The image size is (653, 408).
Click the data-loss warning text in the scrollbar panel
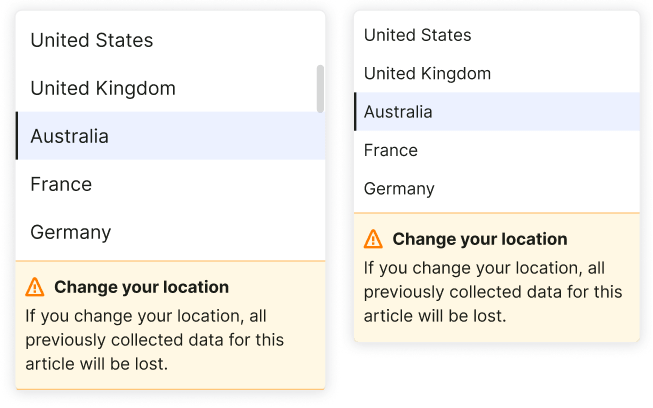[155, 340]
